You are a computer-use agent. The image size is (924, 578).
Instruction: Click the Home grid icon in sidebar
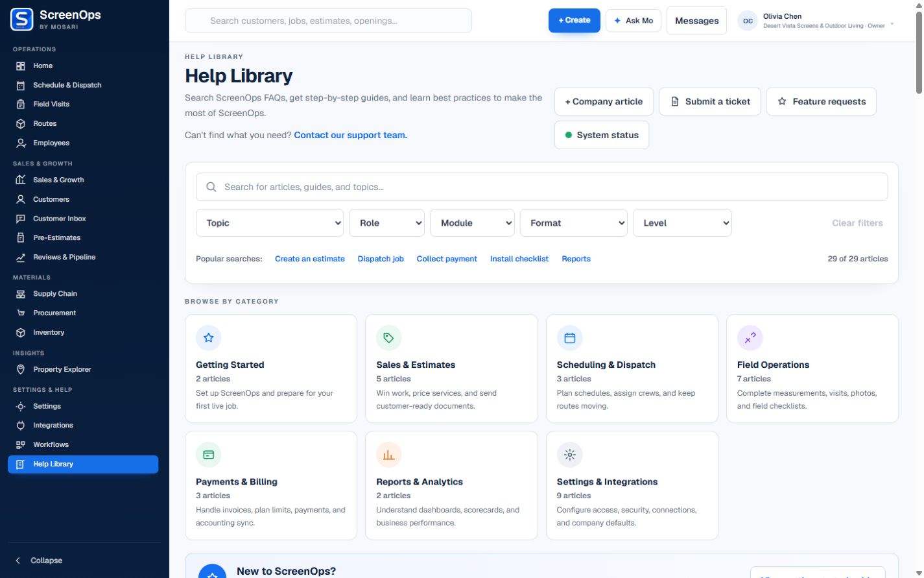(21, 66)
